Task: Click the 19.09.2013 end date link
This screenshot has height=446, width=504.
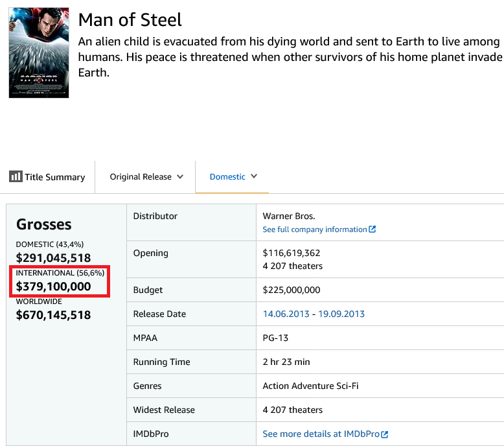Action: (341, 314)
